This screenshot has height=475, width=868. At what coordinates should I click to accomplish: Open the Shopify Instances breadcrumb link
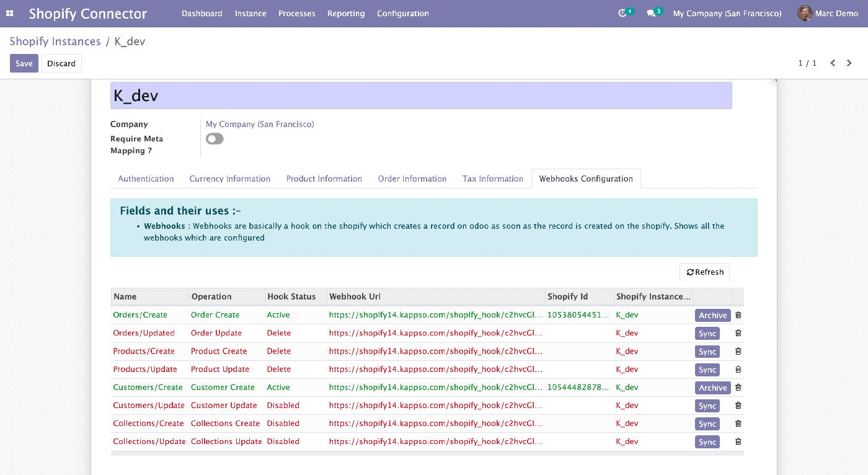pos(55,42)
